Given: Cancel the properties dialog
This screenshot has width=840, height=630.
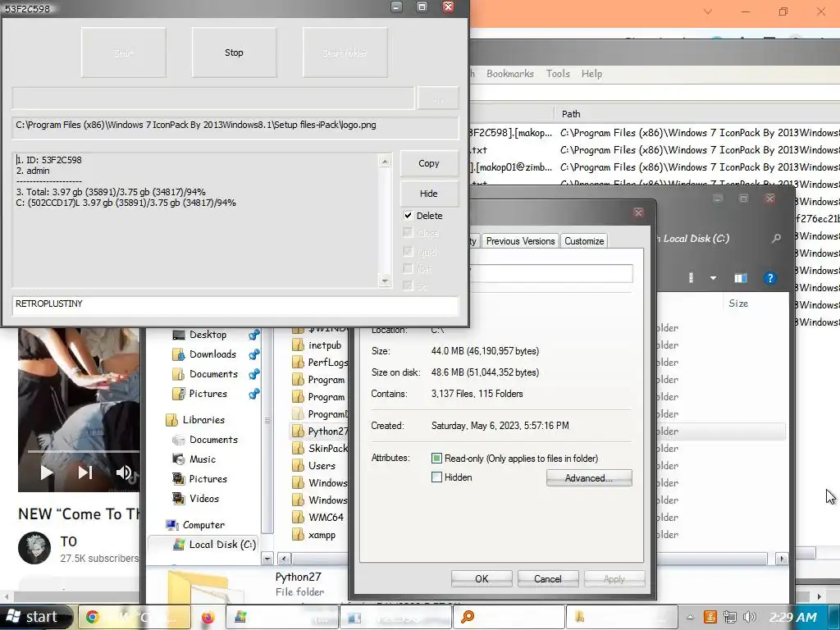Looking at the screenshot, I should (547, 578).
